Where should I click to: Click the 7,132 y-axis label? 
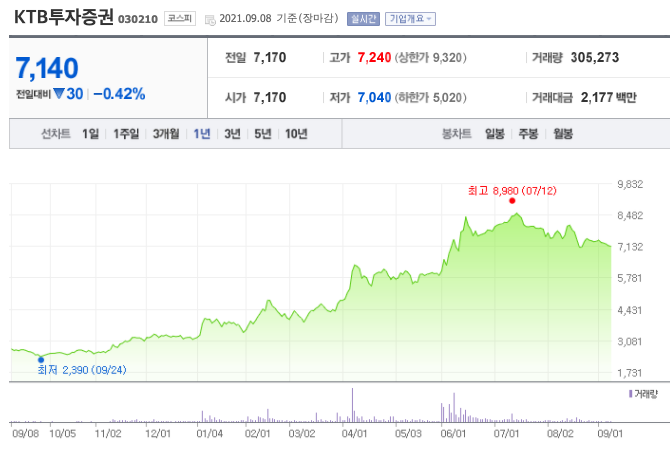[630, 247]
